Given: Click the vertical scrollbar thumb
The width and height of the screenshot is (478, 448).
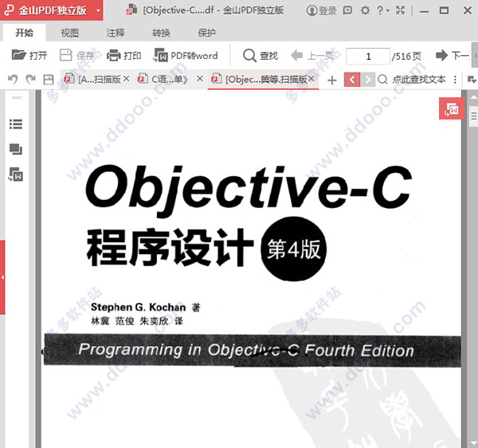Looking at the screenshot, I should pyautogui.click(x=473, y=116).
